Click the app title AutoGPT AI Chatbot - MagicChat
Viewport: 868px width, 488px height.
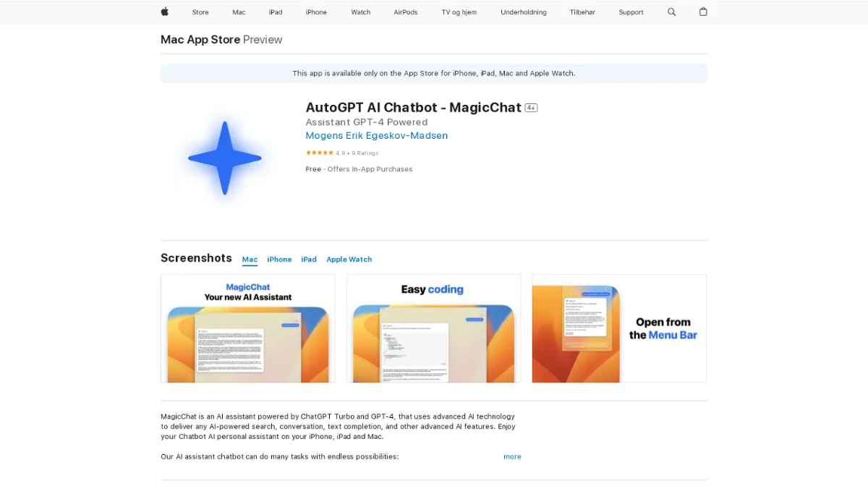click(413, 108)
